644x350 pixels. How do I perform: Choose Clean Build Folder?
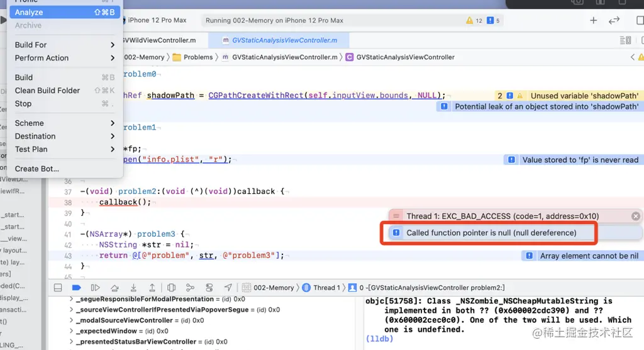coord(65,91)
